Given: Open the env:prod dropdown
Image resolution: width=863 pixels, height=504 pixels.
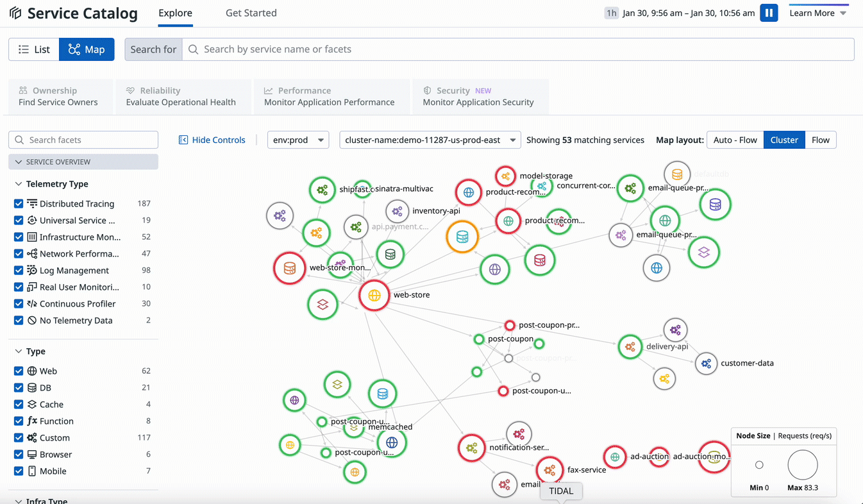Looking at the screenshot, I should (297, 140).
